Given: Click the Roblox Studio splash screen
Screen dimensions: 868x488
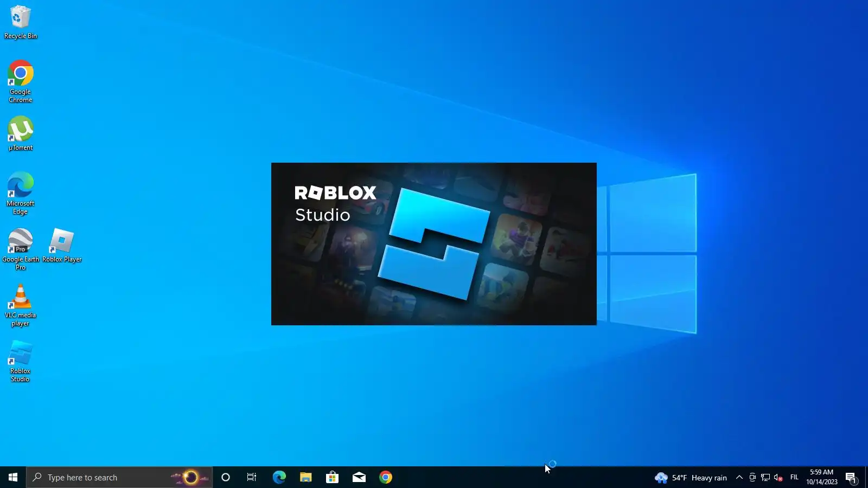Looking at the screenshot, I should point(434,244).
